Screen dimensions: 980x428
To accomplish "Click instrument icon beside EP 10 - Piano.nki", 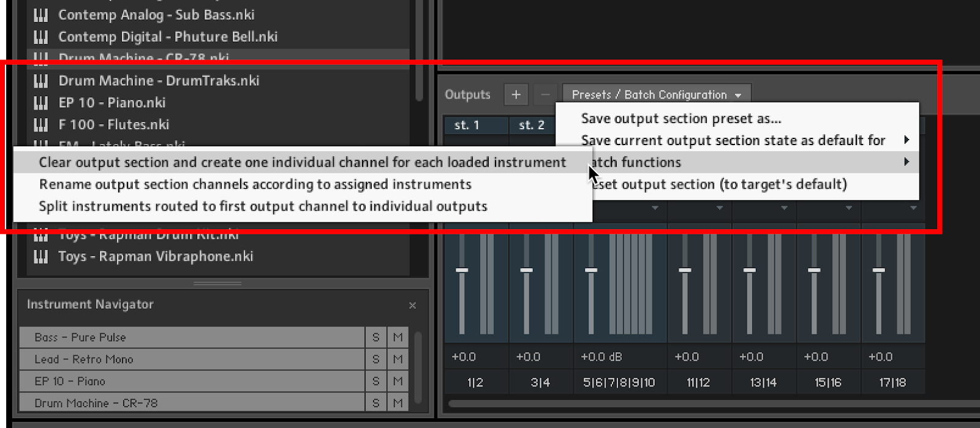I will (40, 103).
